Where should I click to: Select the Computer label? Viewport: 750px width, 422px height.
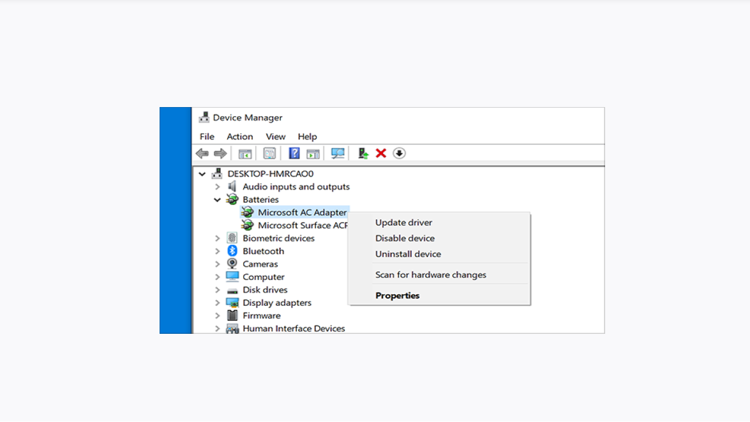point(263,277)
